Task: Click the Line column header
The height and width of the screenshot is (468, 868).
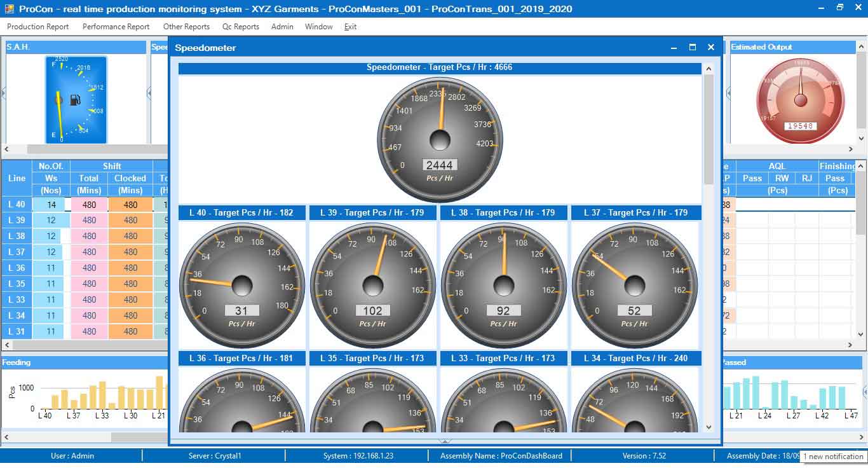Action: [17, 178]
